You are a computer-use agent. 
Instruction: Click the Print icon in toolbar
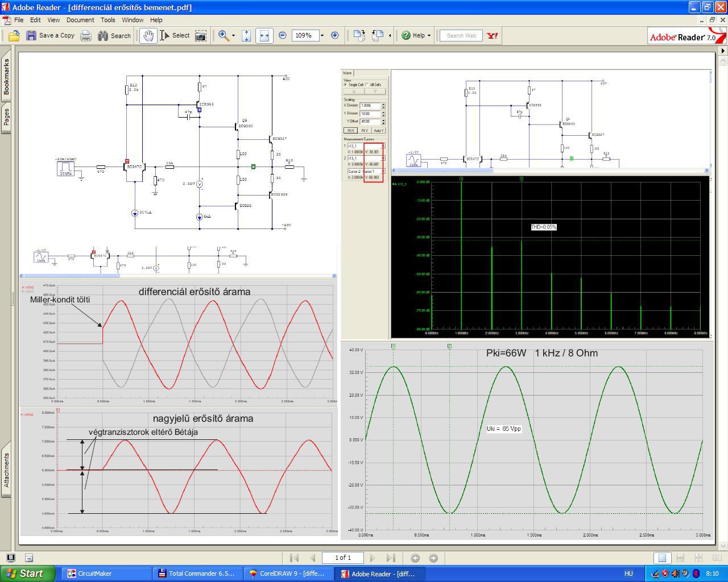coord(86,36)
